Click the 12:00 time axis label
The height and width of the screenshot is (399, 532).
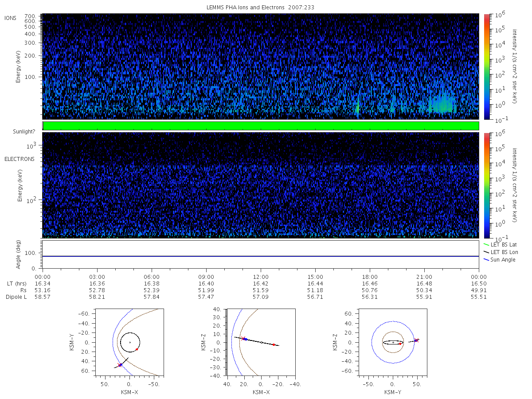261,276
